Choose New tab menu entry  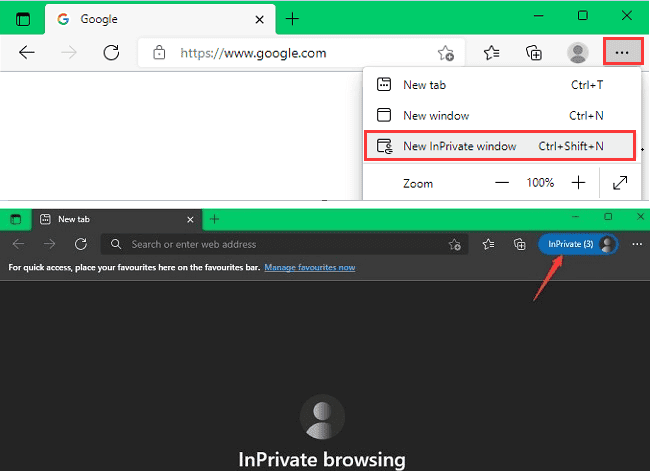[502, 85]
